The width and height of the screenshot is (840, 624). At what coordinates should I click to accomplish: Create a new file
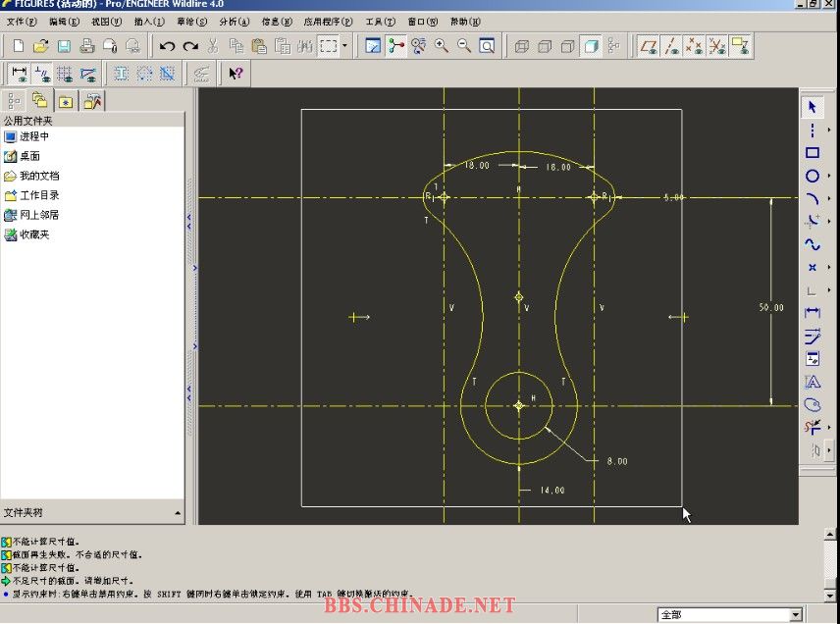coord(19,46)
